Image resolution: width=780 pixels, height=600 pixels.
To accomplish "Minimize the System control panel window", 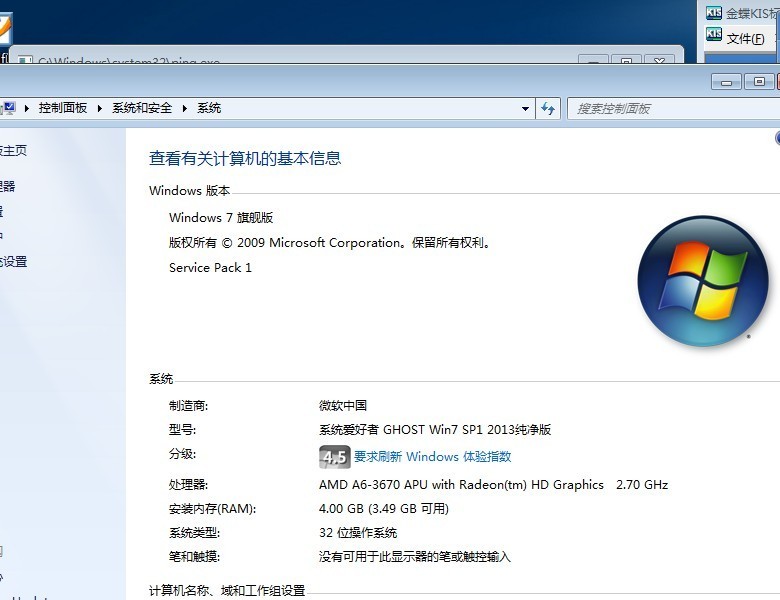I will [726, 82].
